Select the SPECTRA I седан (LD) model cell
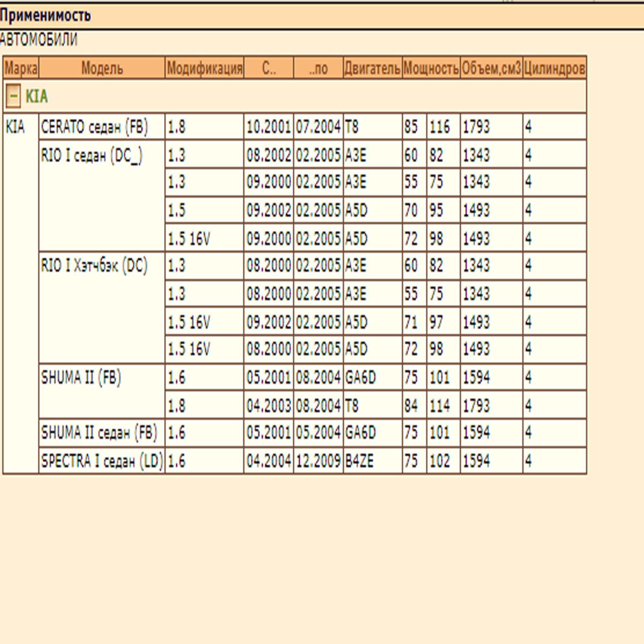 (x=102, y=461)
